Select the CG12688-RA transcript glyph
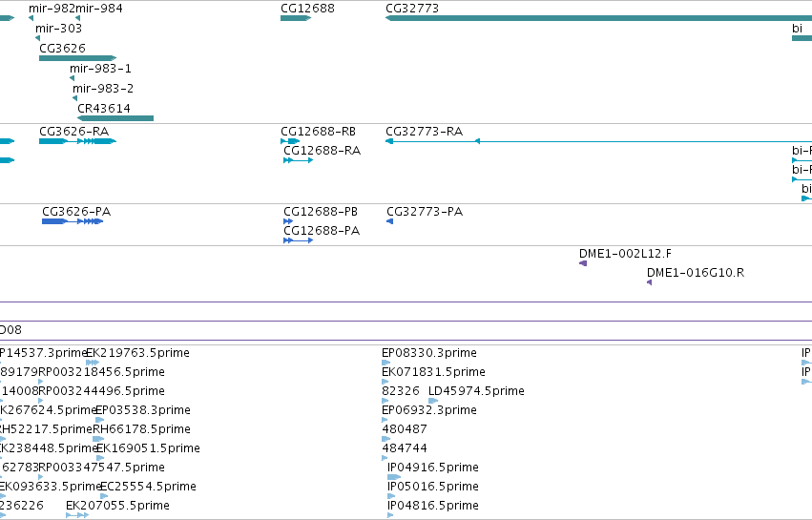The image size is (812, 520). [299, 160]
